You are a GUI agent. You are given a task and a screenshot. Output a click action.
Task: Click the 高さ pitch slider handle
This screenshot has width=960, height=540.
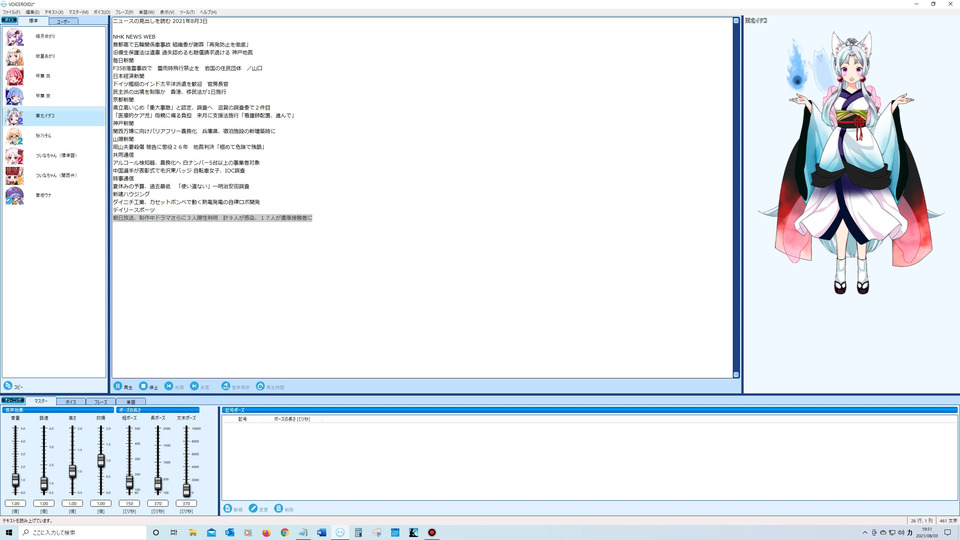[x=72, y=471]
